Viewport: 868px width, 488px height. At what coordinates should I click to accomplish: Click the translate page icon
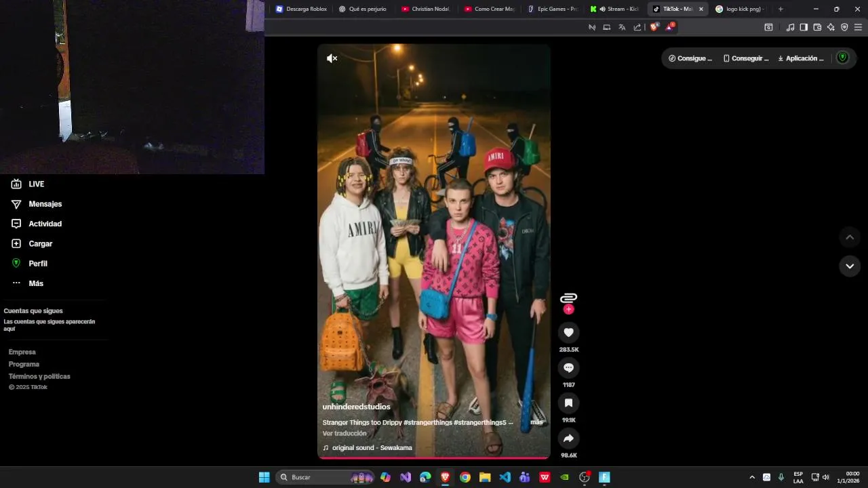click(622, 27)
